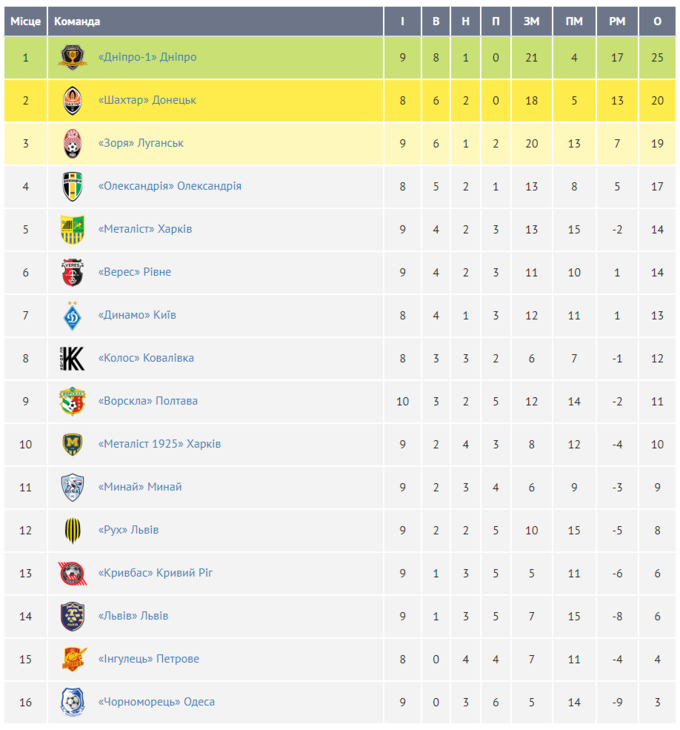Click the Rukh Lviv team emblem

tap(73, 530)
